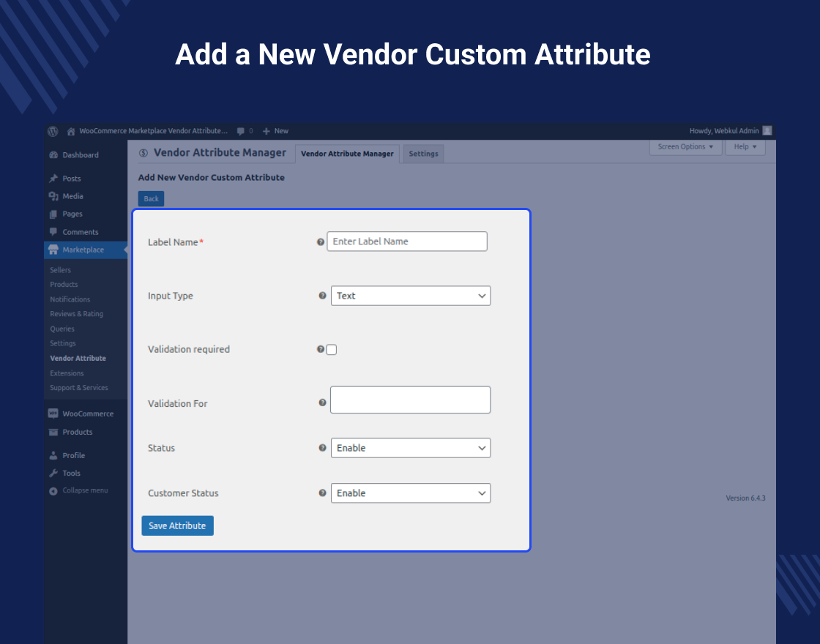Click the help icon beside Validation For
Viewport: 820px width, 644px height.
click(322, 402)
